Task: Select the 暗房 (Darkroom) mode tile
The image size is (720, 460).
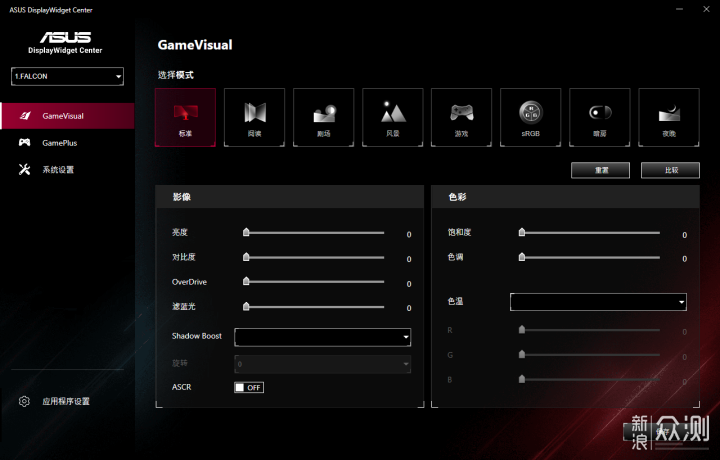Action: [x=600, y=118]
